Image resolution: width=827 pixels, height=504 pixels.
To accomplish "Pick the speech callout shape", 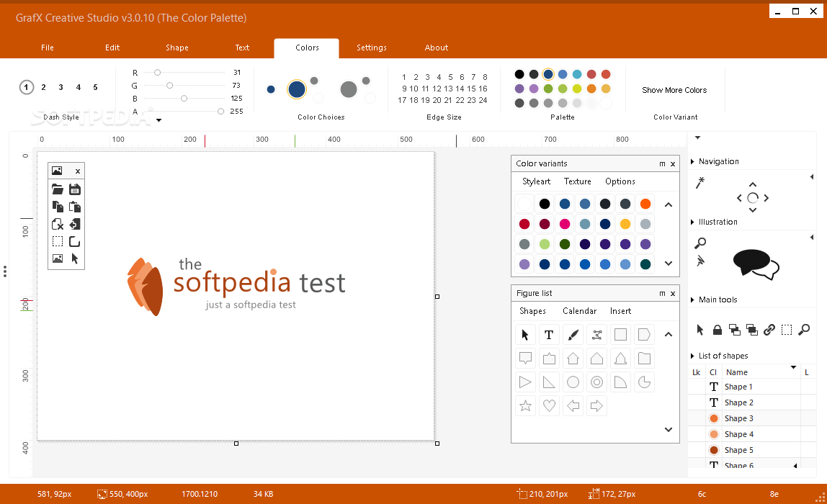I will (525, 359).
